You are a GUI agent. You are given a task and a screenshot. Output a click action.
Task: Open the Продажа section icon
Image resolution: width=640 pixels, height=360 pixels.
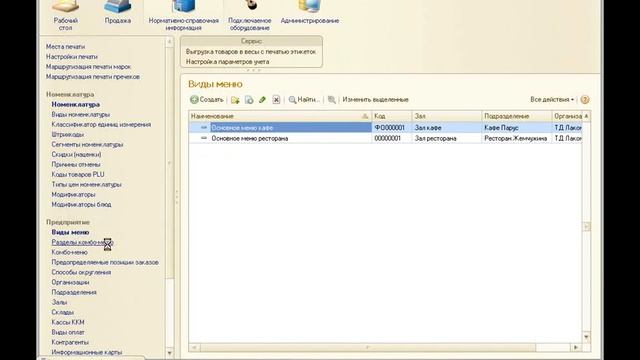[x=118, y=12]
